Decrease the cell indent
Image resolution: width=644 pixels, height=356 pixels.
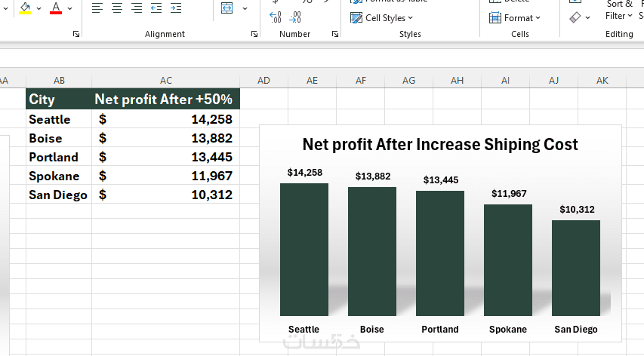point(156,8)
